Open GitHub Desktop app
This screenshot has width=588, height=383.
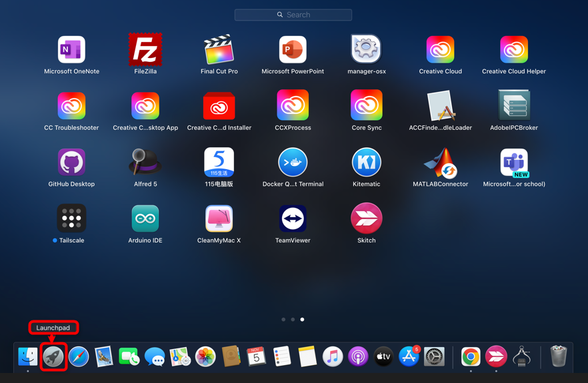(71, 163)
